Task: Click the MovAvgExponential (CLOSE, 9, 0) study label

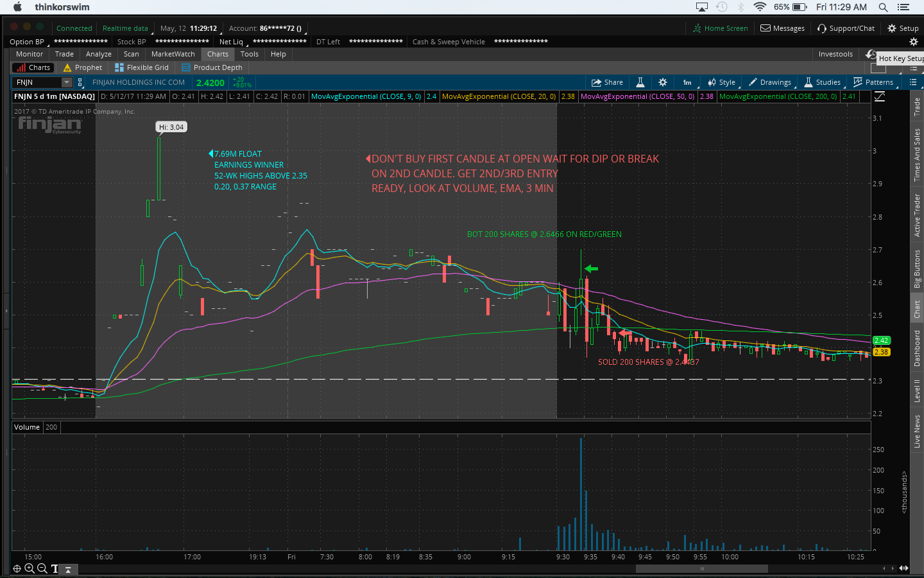Action: click(x=366, y=96)
